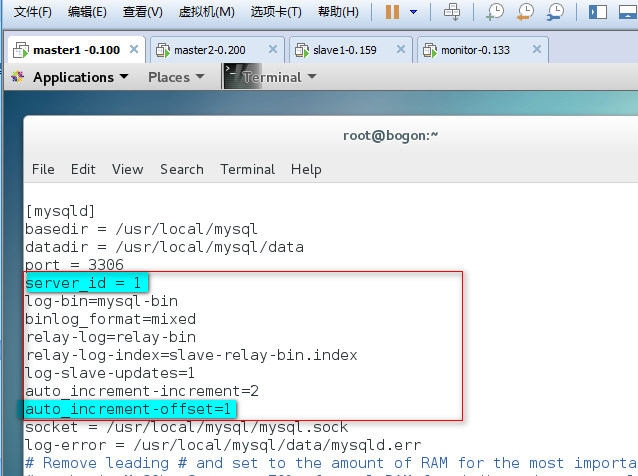
Task: Click the root@bogon:~ window title bar
Action: click(390, 135)
